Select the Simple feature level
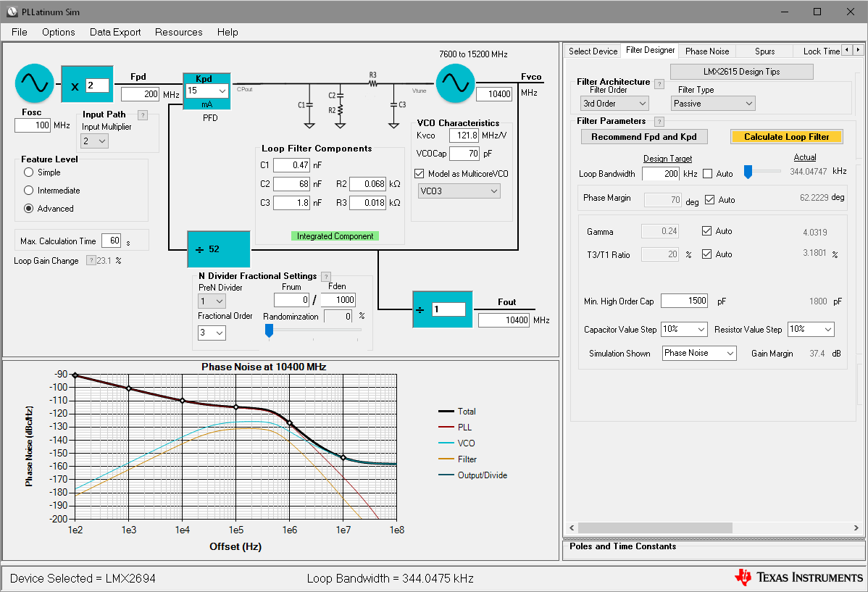 point(29,172)
